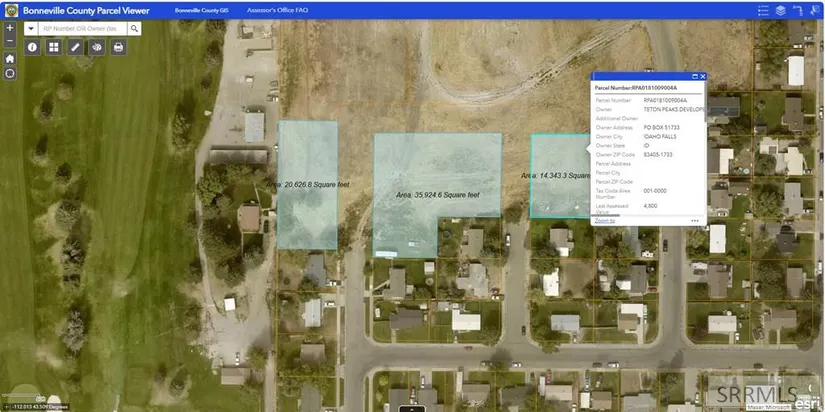
Task: Open popup more options ellipsis
Action: coord(694,220)
